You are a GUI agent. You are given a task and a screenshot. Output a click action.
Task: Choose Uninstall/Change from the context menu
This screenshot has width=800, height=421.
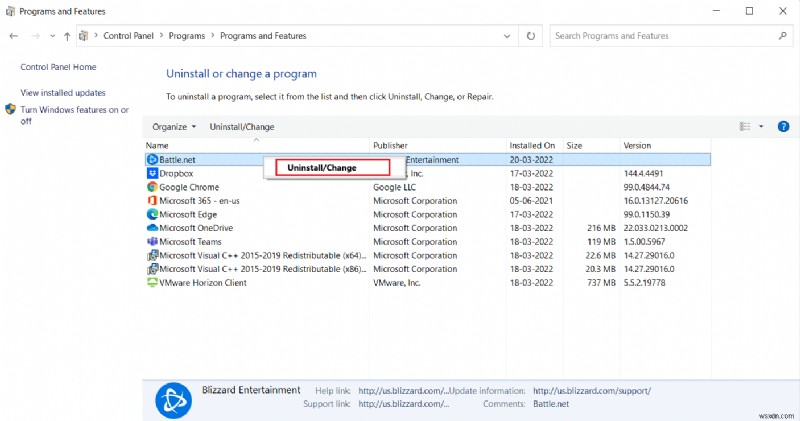[x=333, y=168]
